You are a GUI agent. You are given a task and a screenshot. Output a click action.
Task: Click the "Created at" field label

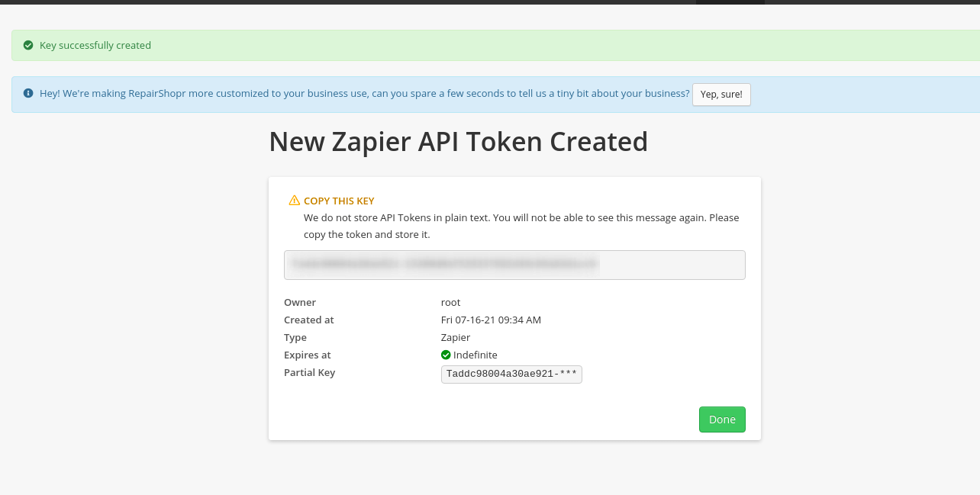coord(309,320)
